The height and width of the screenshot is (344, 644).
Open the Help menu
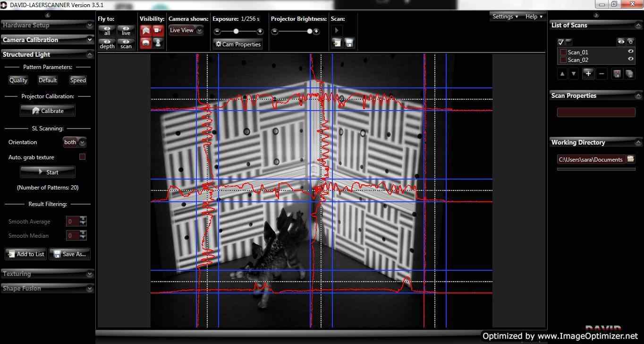tap(534, 17)
